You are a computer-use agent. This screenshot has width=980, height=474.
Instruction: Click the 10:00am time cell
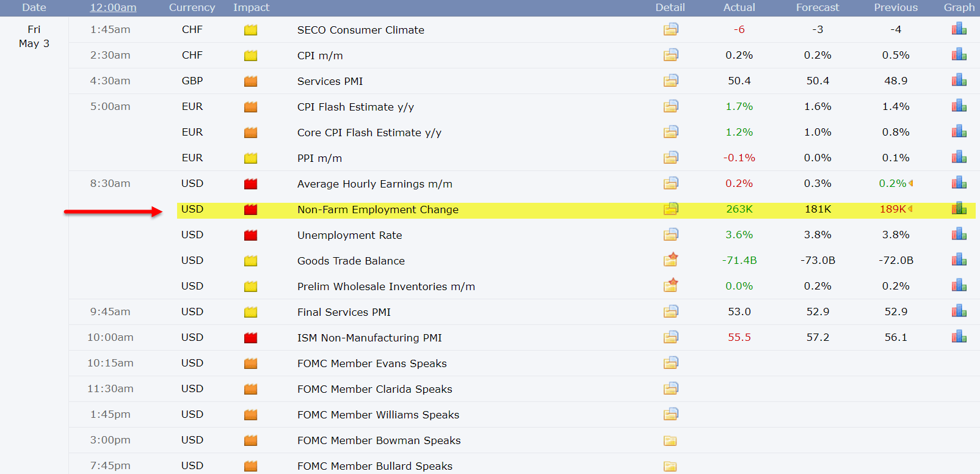pos(110,337)
